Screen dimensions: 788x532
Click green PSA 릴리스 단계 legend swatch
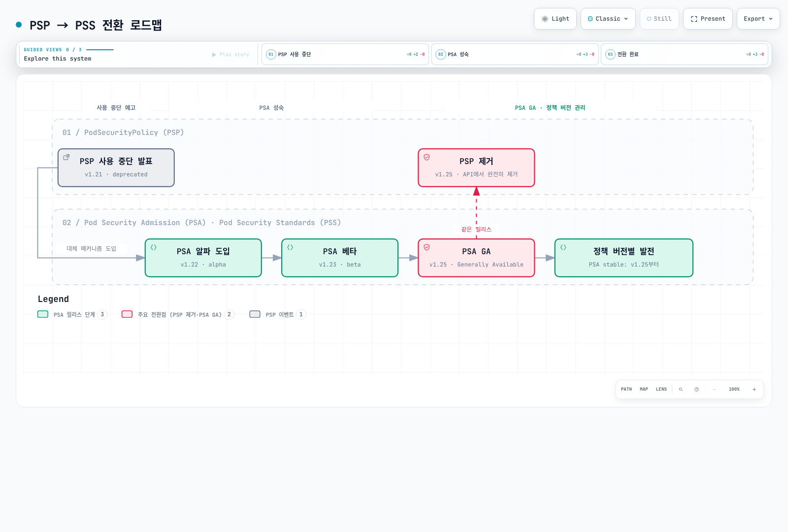tap(43, 314)
